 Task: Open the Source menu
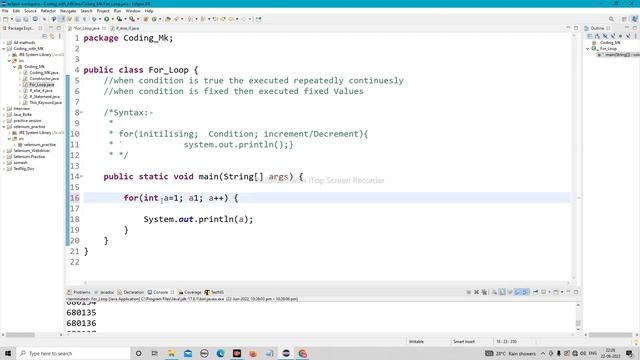[x=30, y=11]
